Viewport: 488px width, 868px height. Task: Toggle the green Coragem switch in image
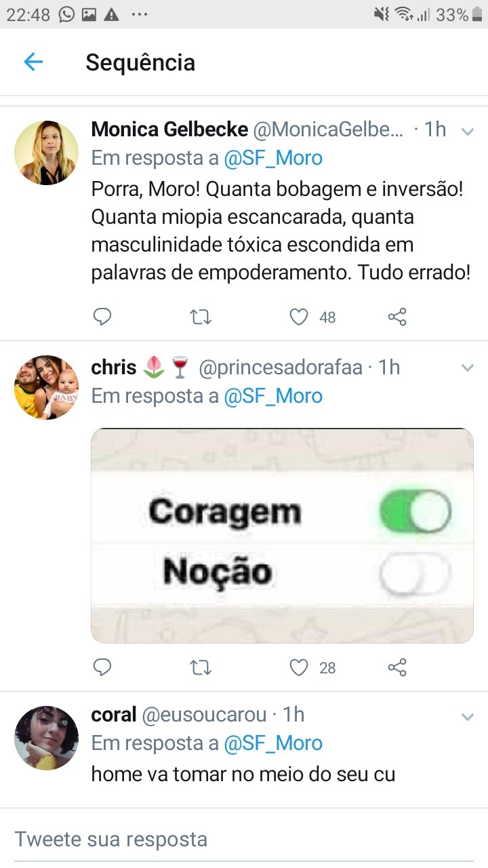415,511
